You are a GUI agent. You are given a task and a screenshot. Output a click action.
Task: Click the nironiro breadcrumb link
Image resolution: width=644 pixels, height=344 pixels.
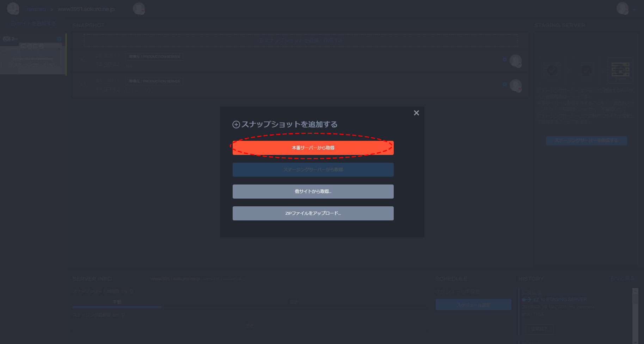[x=36, y=9]
